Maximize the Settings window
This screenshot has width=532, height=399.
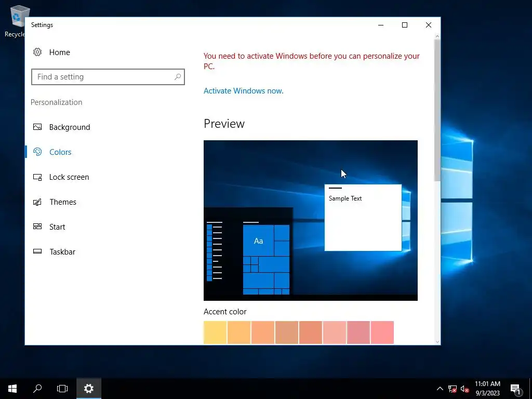pyautogui.click(x=404, y=25)
